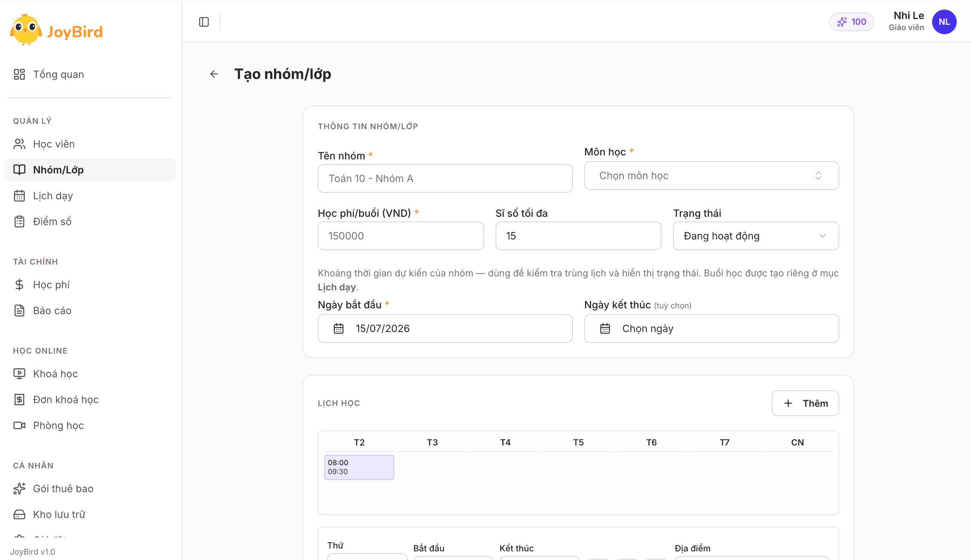The image size is (971, 560).
Task: Open Chọn ngày end date picker
Action: click(711, 328)
